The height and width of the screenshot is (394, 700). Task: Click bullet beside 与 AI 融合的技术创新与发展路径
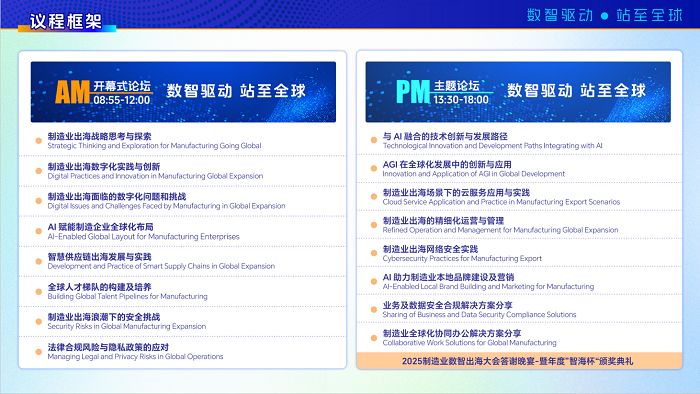[x=374, y=140]
